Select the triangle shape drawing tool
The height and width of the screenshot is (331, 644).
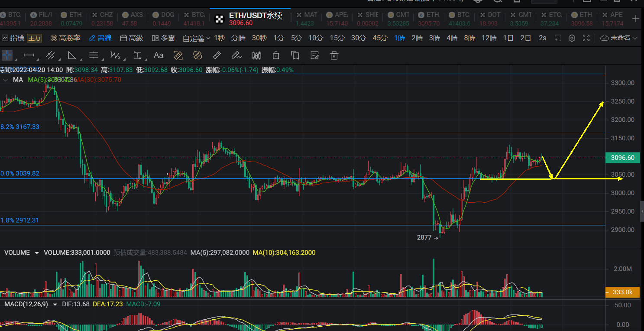(72, 55)
